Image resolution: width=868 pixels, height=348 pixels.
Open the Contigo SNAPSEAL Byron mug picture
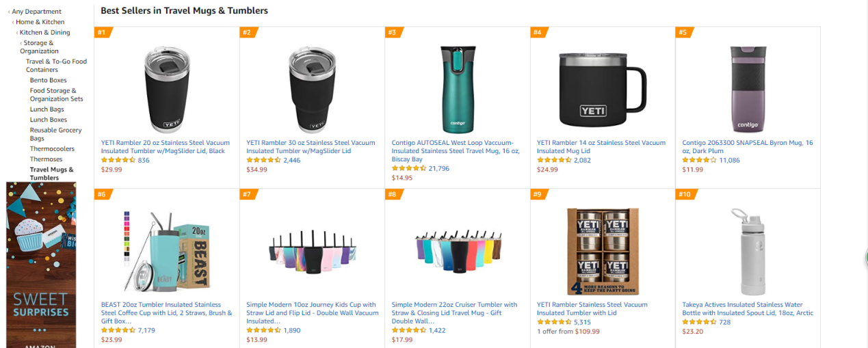click(747, 88)
